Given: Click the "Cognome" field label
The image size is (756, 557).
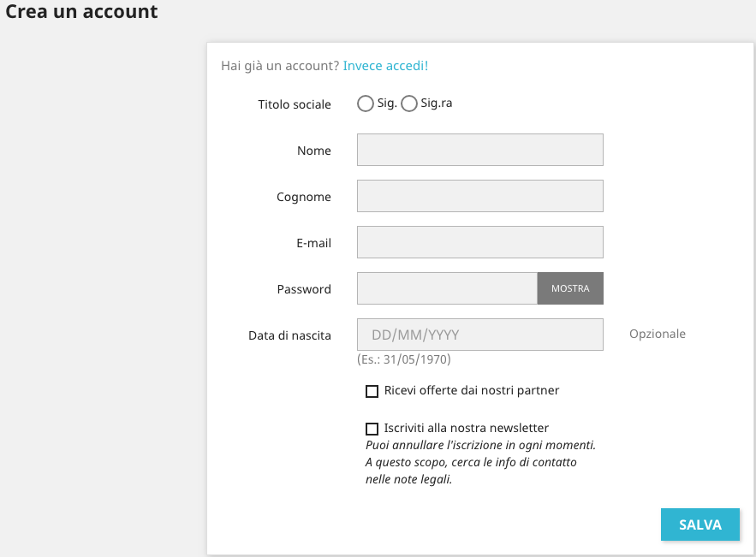Looking at the screenshot, I should tap(304, 197).
